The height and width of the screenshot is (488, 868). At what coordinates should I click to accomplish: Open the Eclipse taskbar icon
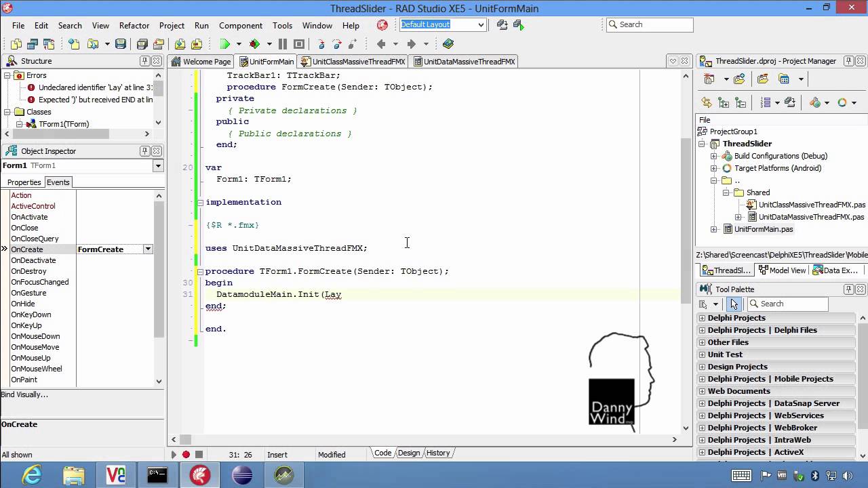point(241,475)
